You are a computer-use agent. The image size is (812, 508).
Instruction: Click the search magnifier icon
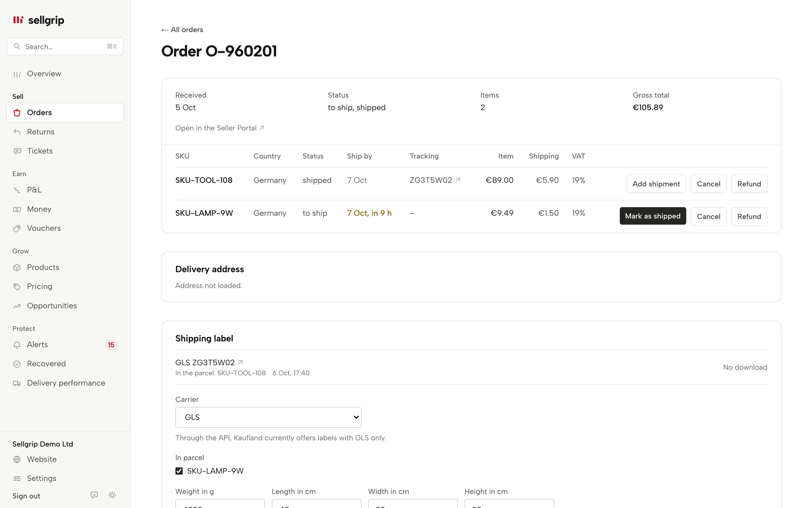(x=17, y=46)
